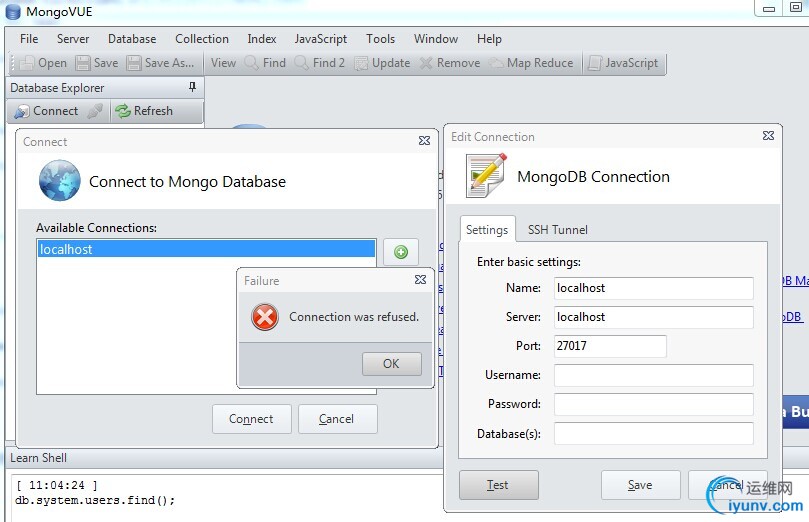Image resolution: width=809 pixels, height=522 pixels.
Task: Close the Failure message box
Action: (x=420, y=280)
